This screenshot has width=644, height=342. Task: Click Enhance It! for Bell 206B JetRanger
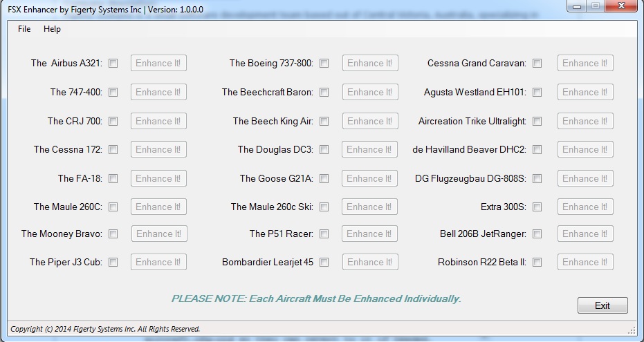pos(585,234)
